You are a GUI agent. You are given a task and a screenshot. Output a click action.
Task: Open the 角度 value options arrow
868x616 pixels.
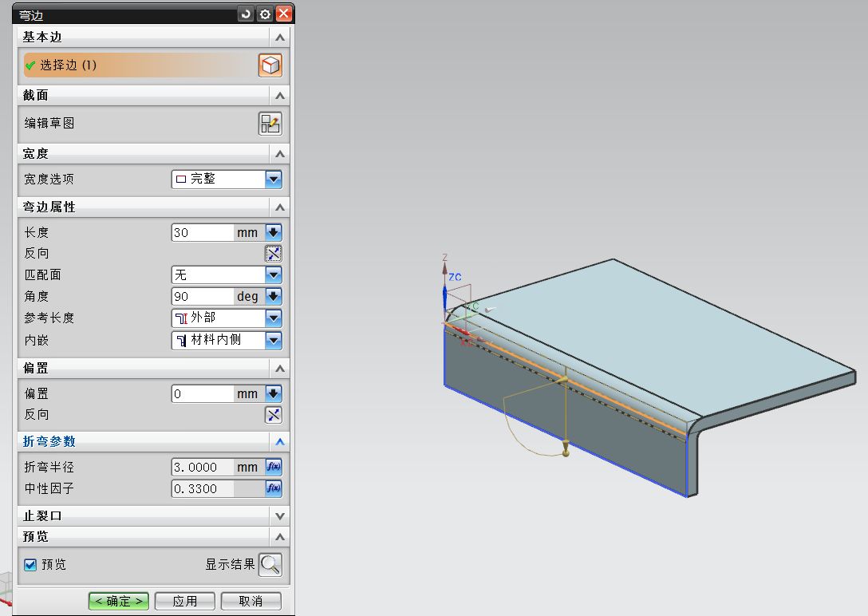[274, 296]
